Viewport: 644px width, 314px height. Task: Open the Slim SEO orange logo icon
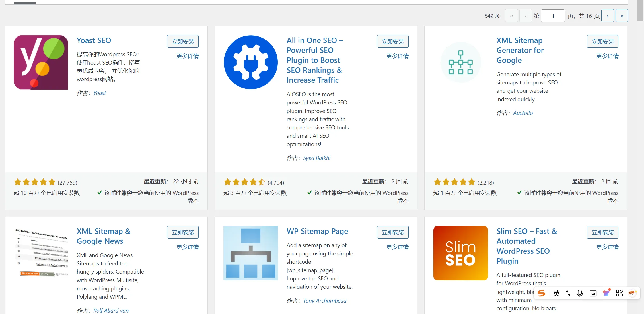460,253
